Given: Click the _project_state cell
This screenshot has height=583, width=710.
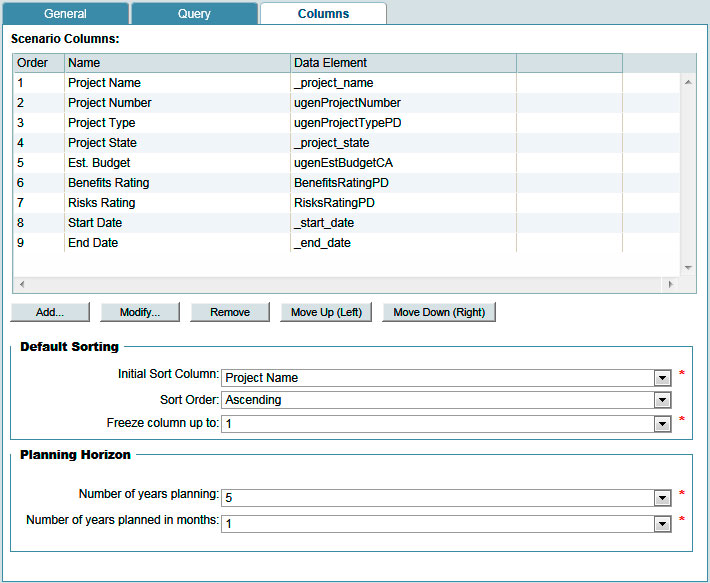Looking at the screenshot, I should (403, 143).
